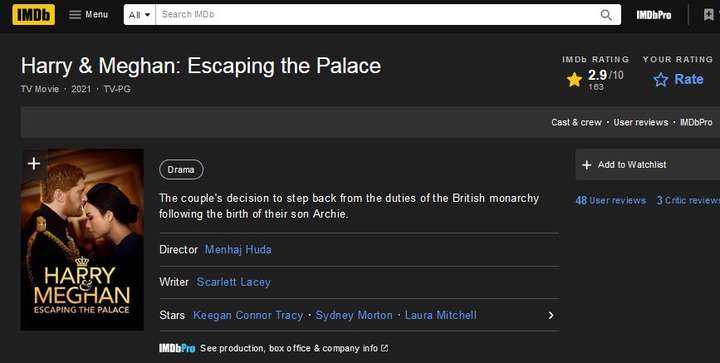Add poster to watchlist with plus ribbon
The image size is (720, 363).
(34, 163)
